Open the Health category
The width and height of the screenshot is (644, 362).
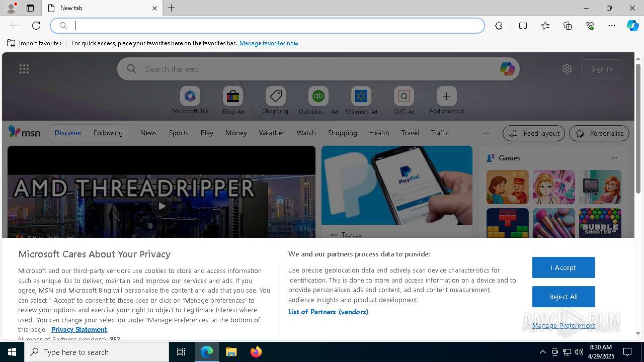click(379, 133)
